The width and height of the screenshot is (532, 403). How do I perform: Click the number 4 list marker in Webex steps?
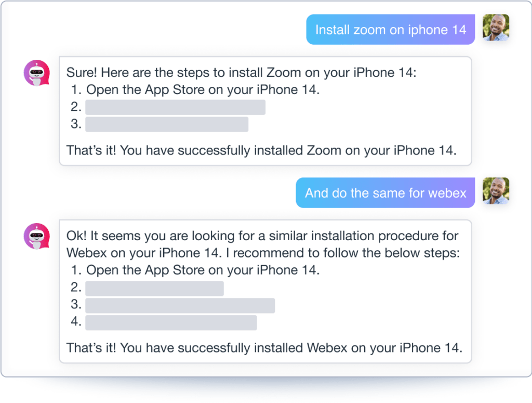tap(76, 322)
